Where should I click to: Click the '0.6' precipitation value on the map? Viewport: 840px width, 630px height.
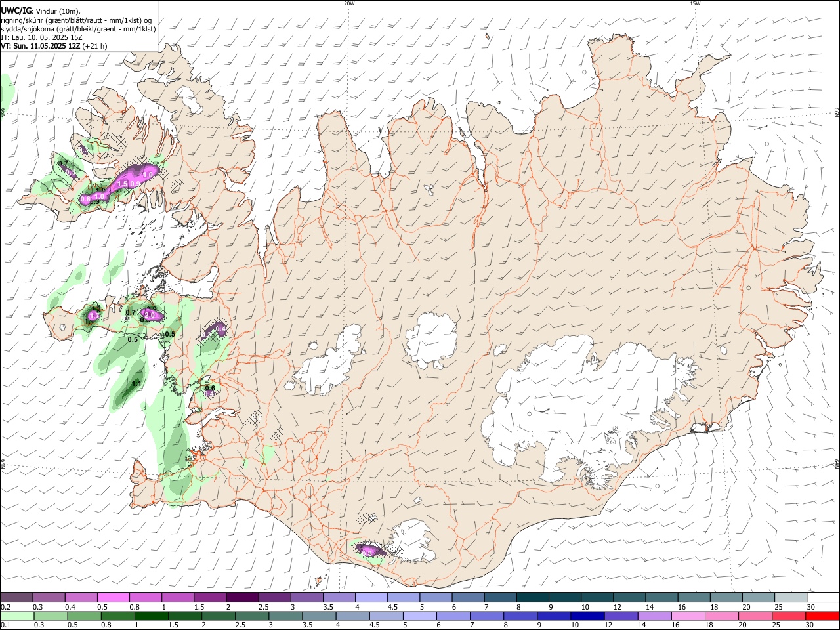click(x=210, y=388)
